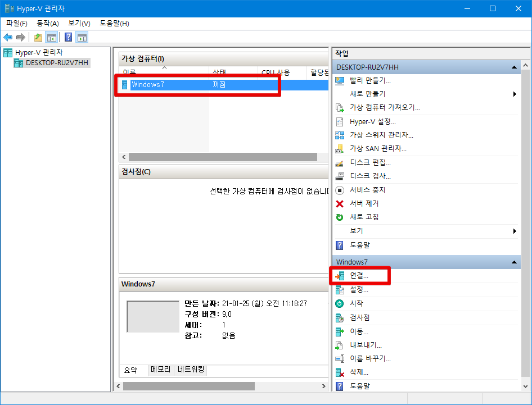
Task: Switch to the 네트워킹 tab
Action: 191,370
